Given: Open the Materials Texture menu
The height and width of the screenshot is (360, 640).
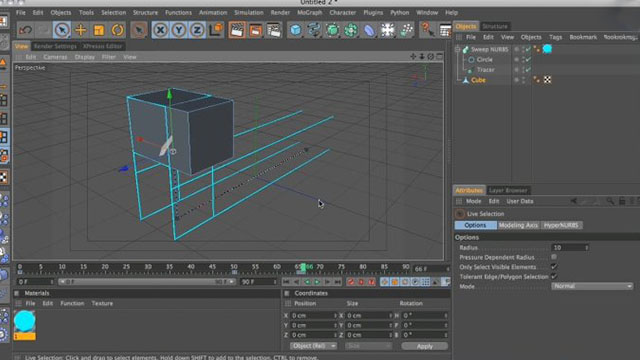Looking at the screenshot, I should [102, 304].
